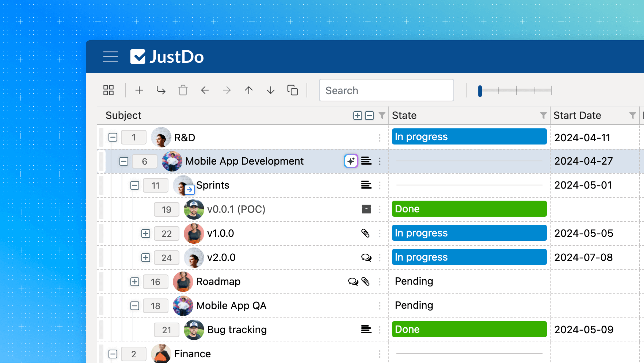Click into the Search field
This screenshot has height=363, width=644.
tap(386, 90)
